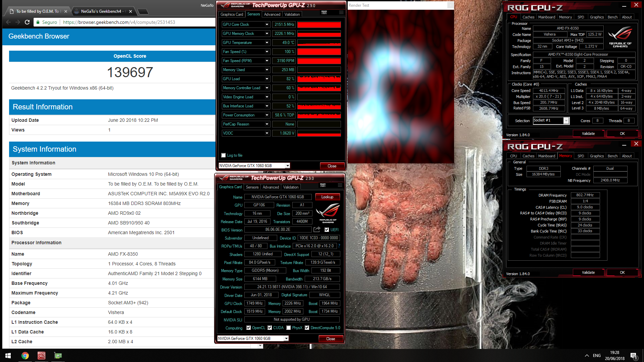Switch to Validation tab in GPU-Z Sensors window

coord(292,14)
